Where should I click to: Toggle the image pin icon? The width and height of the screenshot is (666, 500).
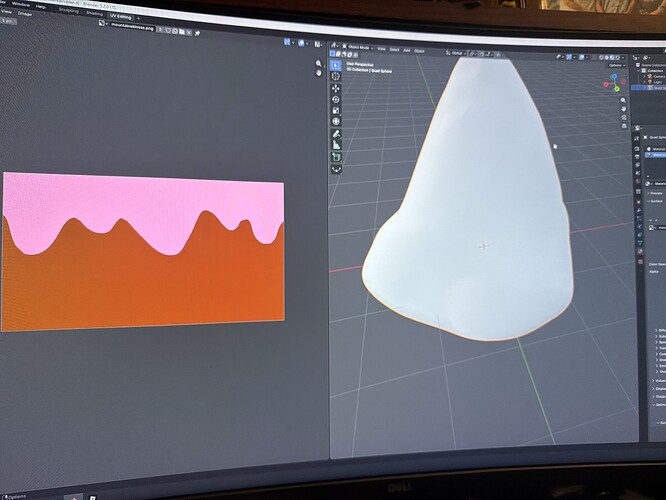tap(198, 34)
